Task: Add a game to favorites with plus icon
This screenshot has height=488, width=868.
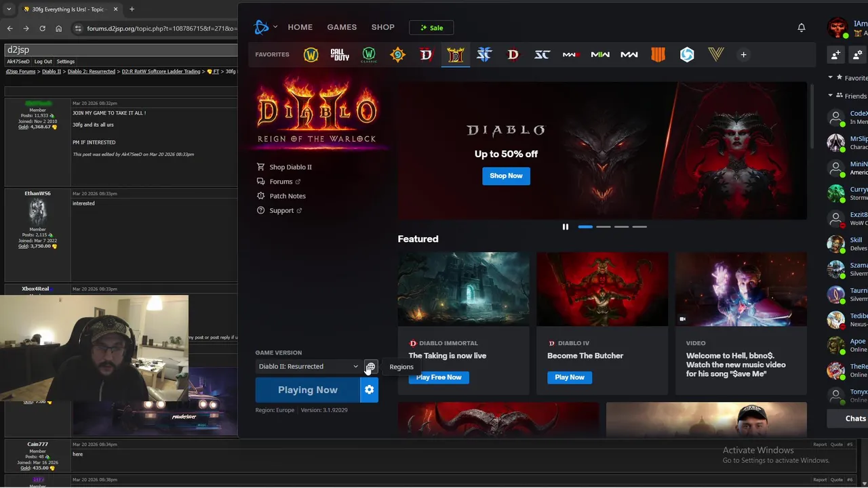Action: click(x=743, y=55)
